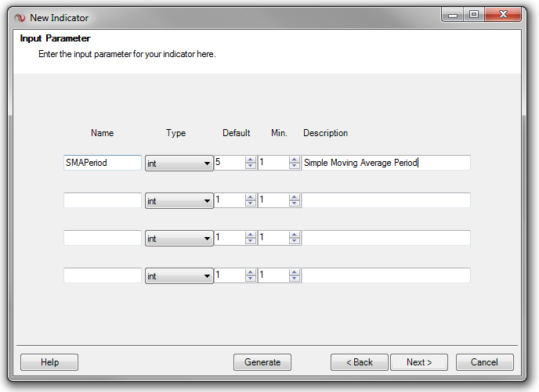Viewport: 539px width, 392px height.
Task: Click the third row's empty Description field
Action: click(386, 238)
